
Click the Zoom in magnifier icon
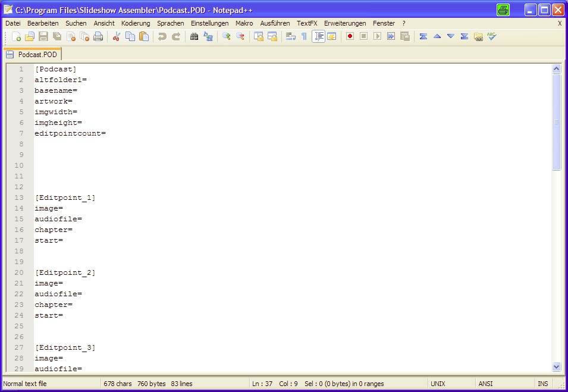[x=227, y=37]
